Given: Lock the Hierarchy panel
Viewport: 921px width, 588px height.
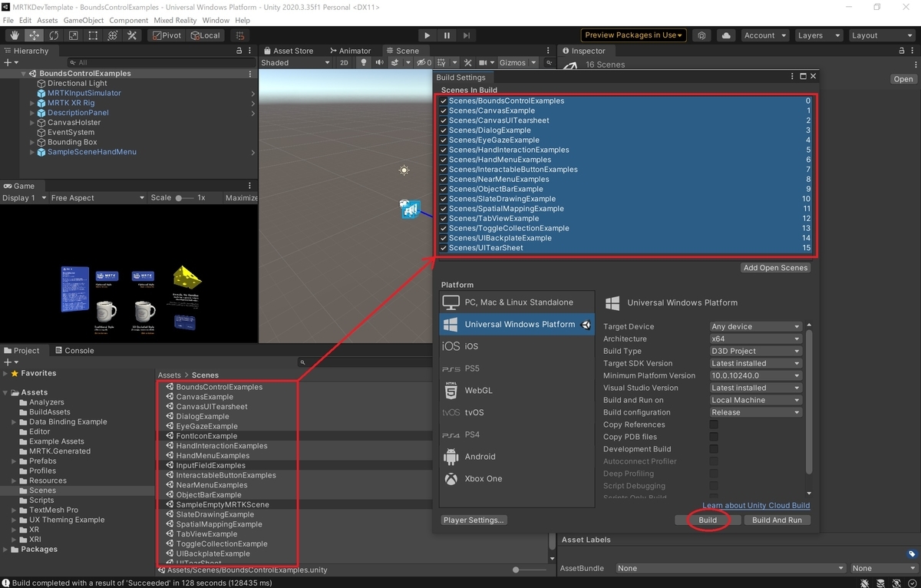Looking at the screenshot, I should click(238, 51).
